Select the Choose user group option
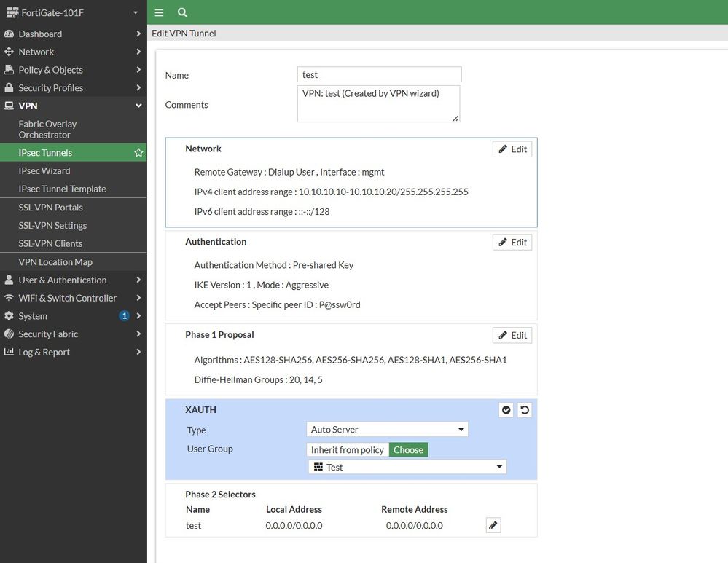This screenshot has width=728, height=563. coord(408,450)
